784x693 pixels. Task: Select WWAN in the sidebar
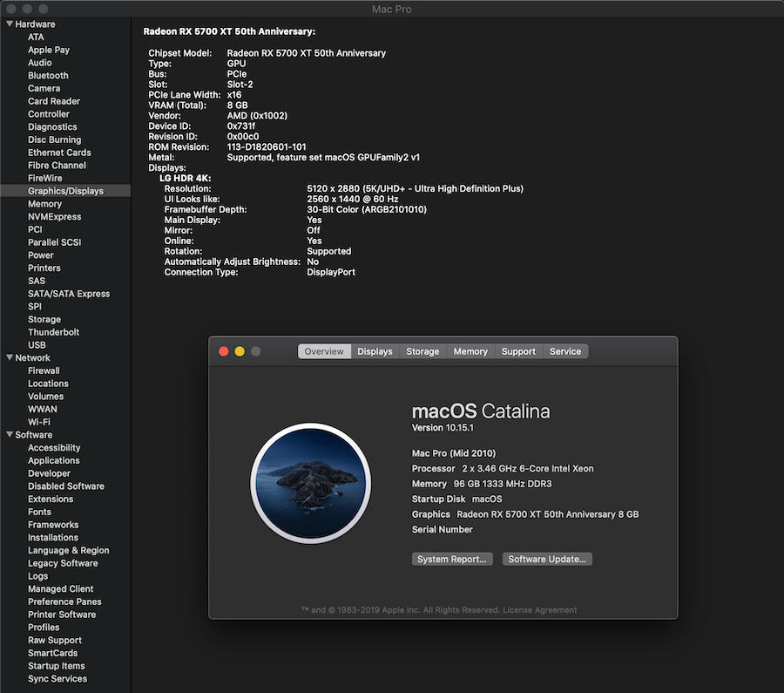[43, 409]
